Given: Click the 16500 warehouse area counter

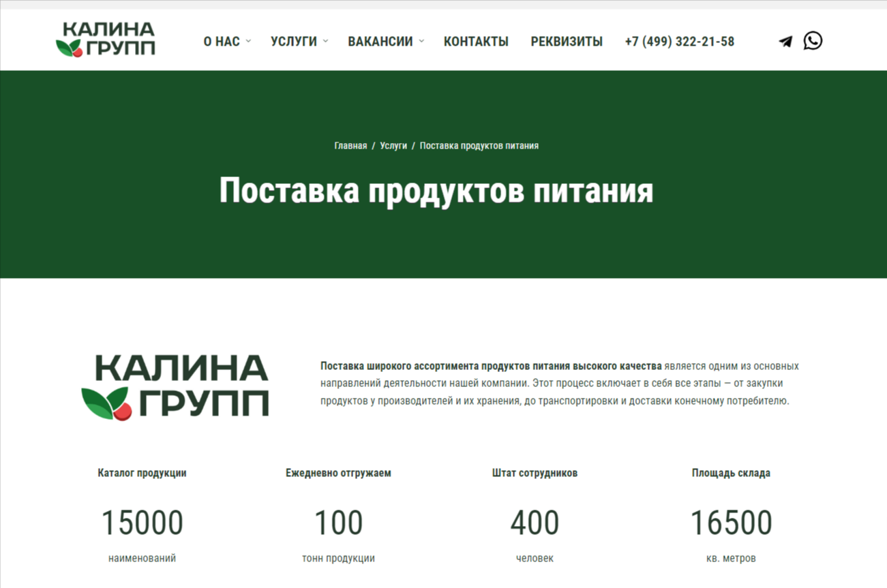Looking at the screenshot, I should tap(731, 523).
